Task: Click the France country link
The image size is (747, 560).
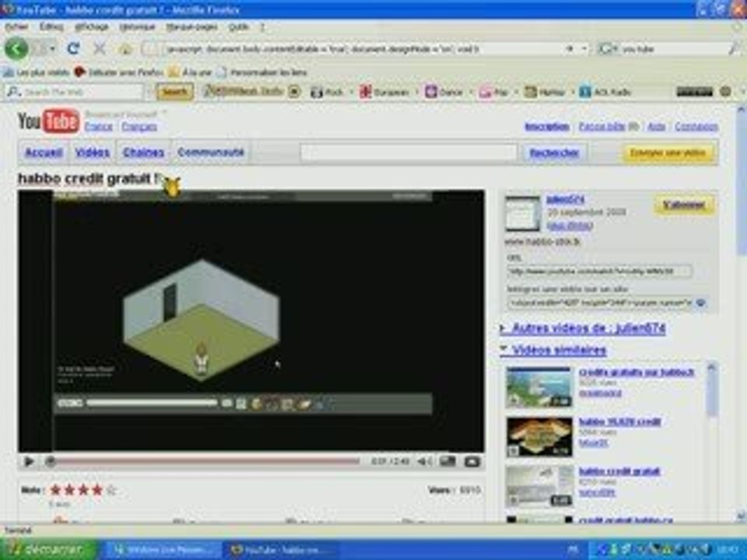Action: [x=99, y=127]
